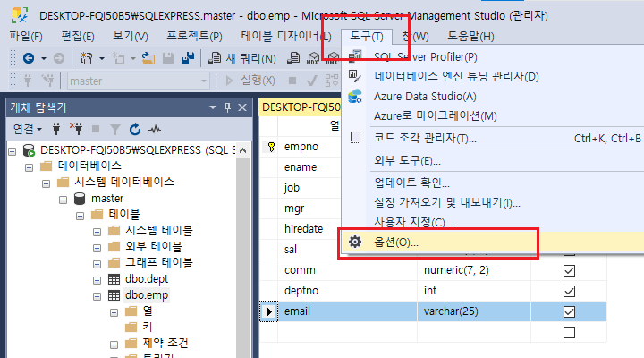Click the connect plug icon in Object Explorer
The height and width of the screenshot is (358, 644).
(56, 130)
